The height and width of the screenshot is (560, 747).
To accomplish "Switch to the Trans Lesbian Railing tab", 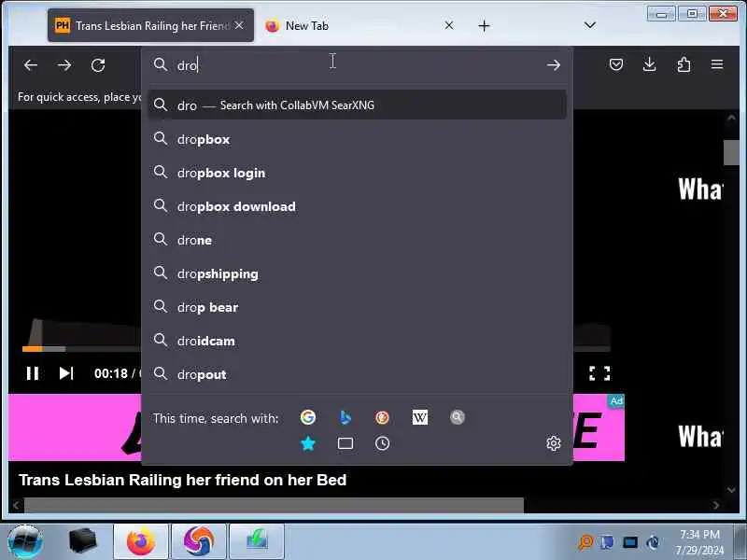I will coord(150,26).
